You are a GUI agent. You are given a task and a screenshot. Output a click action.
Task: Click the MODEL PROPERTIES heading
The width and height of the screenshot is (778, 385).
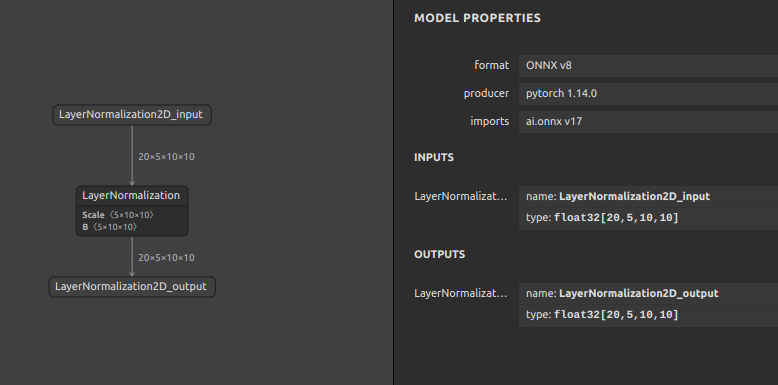477,18
